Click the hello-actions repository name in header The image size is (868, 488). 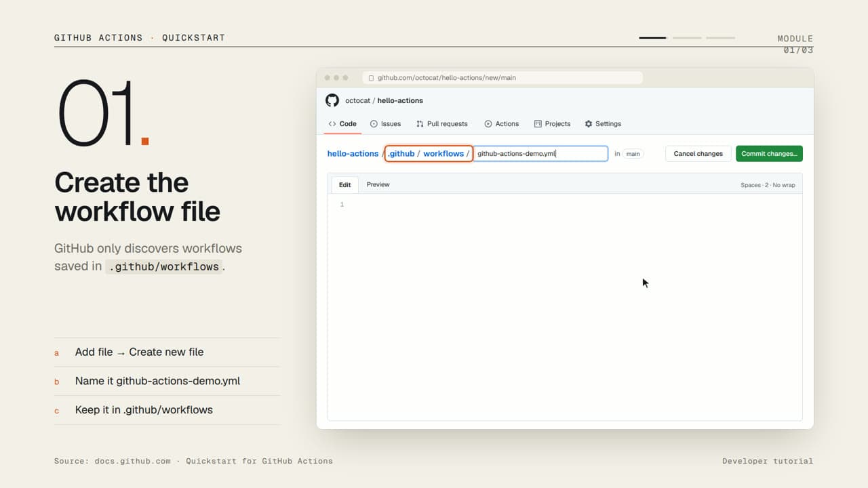point(400,100)
